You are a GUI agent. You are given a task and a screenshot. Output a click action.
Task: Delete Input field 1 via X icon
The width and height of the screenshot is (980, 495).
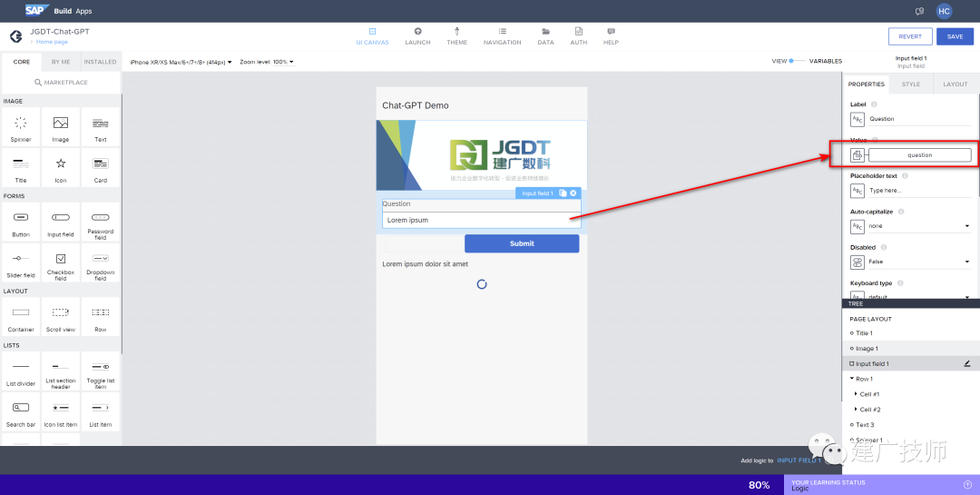[x=573, y=193]
